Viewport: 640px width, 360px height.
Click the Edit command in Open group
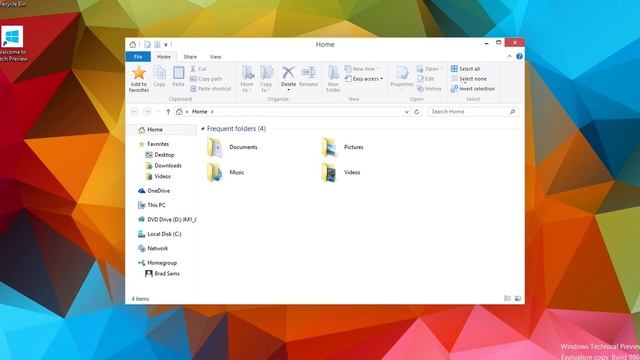pyautogui.click(x=426, y=79)
